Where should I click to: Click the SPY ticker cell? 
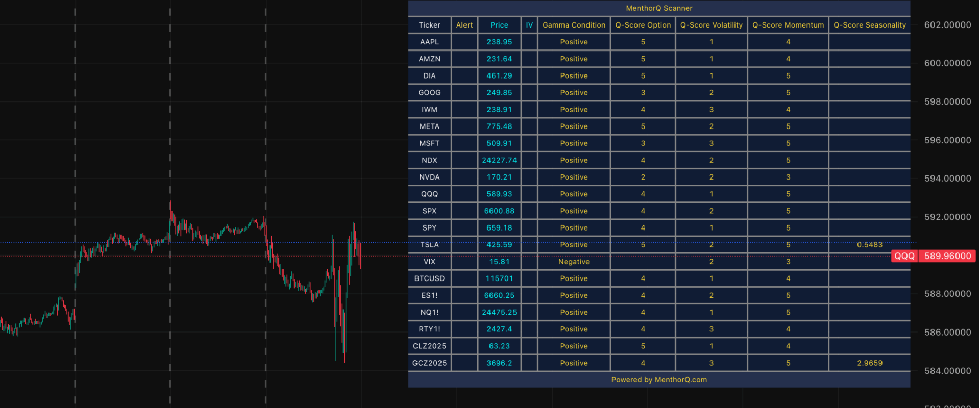(x=429, y=227)
